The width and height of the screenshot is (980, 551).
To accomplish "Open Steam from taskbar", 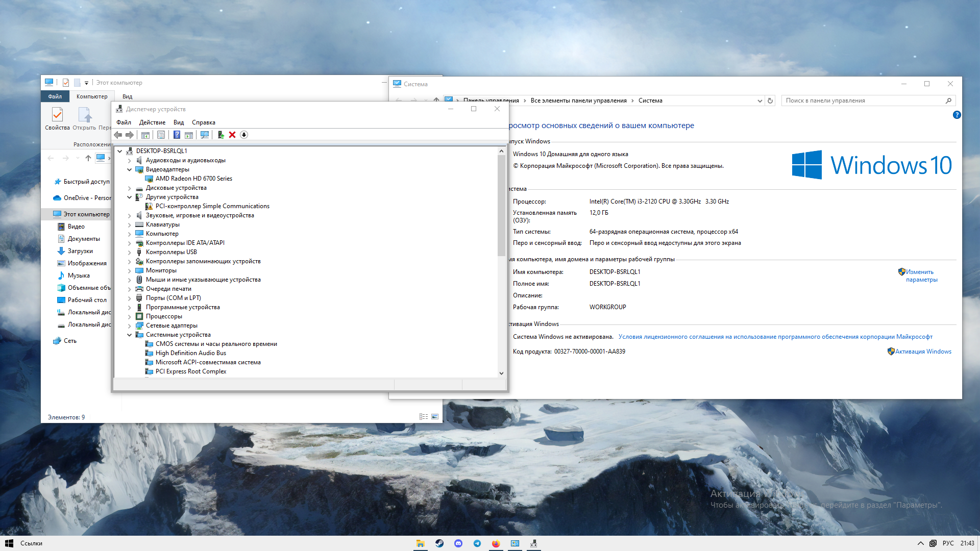I will pos(439,543).
